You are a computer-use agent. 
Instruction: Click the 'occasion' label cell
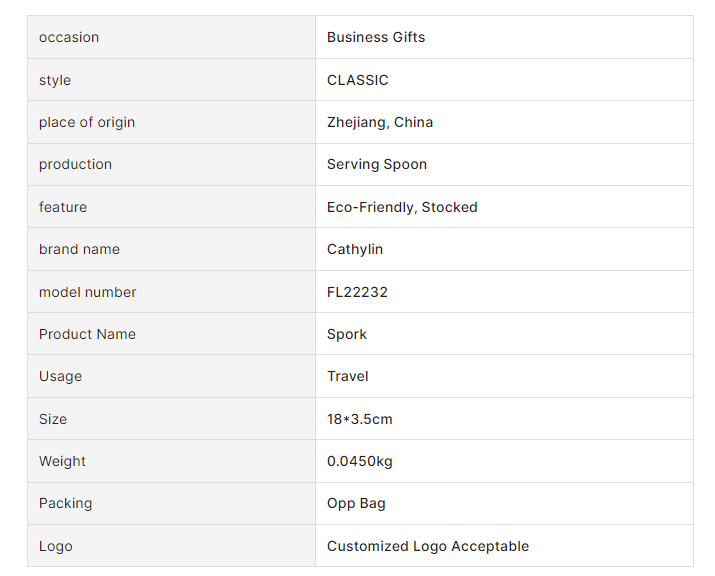69,38
